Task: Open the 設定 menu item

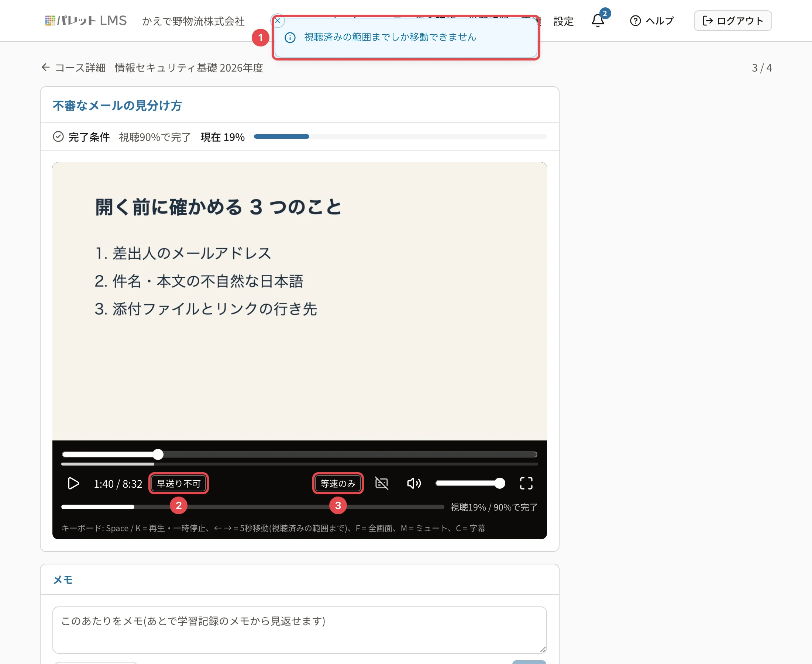Action: click(x=564, y=21)
